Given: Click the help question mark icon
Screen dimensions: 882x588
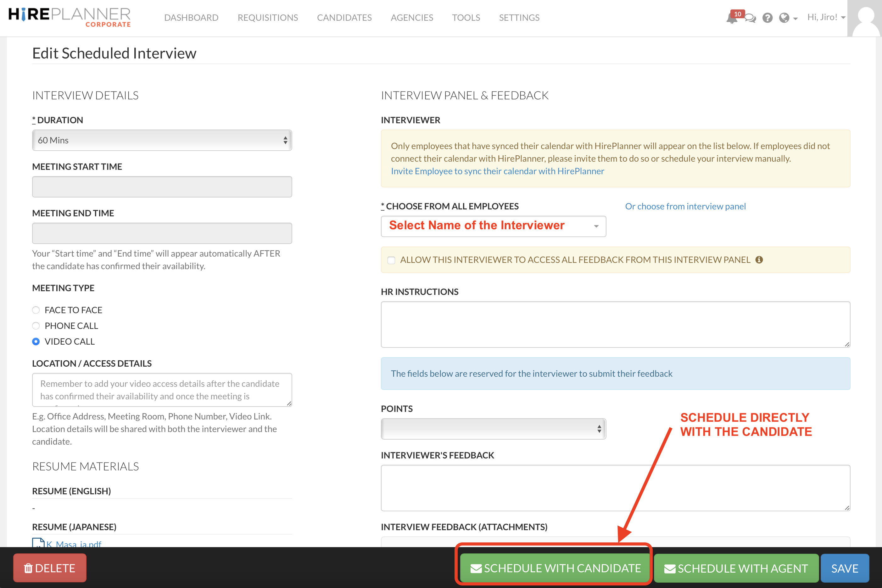Looking at the screenshot, I should 767,18.
